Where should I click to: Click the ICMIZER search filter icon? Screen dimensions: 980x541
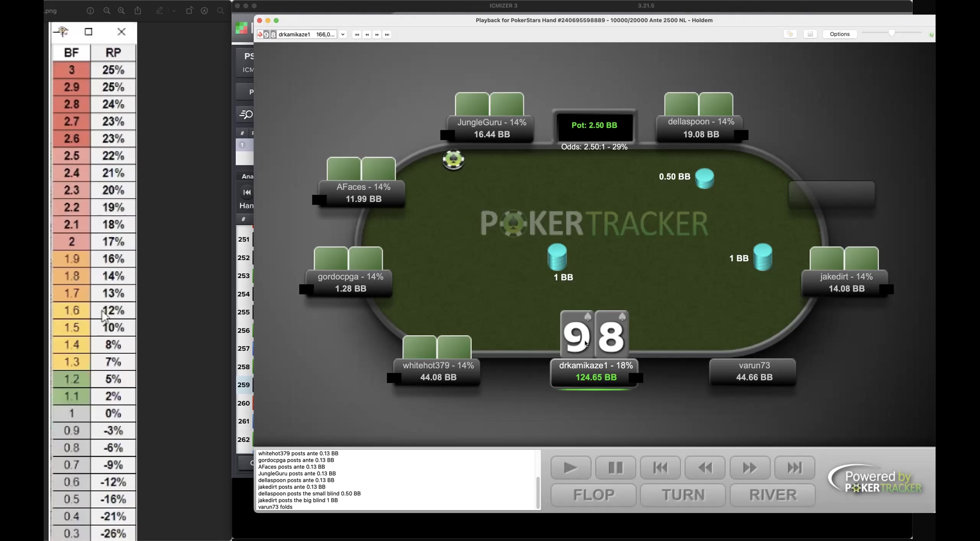(x=246, y=114)
